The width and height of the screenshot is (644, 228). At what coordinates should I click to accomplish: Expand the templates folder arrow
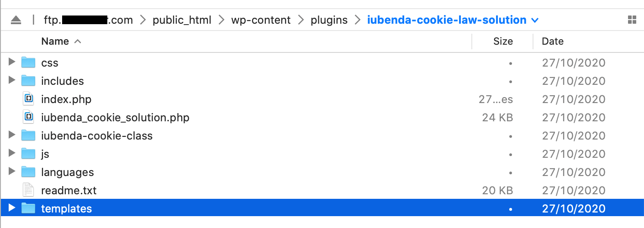pyautogui.click(x=12, y=208)
